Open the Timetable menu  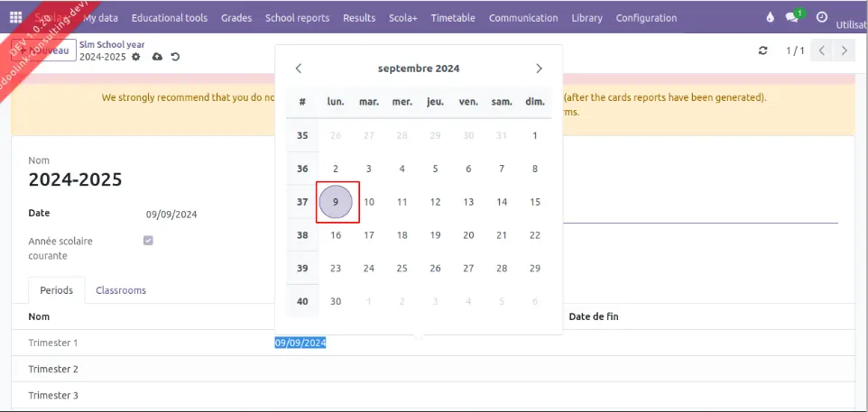452,18
